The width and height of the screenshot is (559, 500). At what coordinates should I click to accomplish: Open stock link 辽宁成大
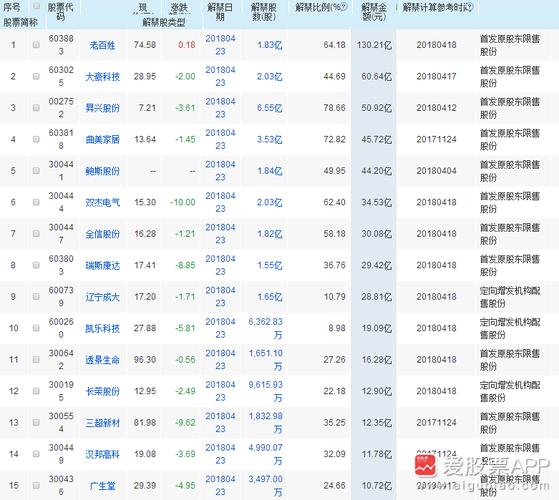[x=103, y=297]
